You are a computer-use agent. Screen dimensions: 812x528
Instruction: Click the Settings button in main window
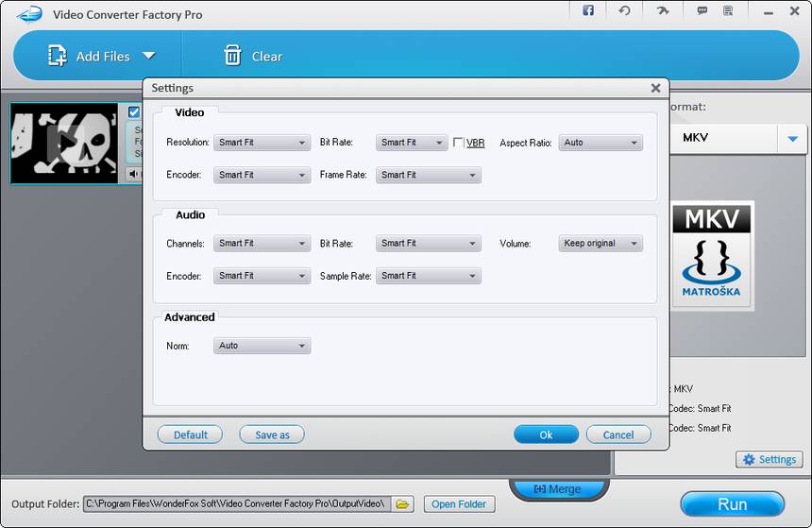770,460
